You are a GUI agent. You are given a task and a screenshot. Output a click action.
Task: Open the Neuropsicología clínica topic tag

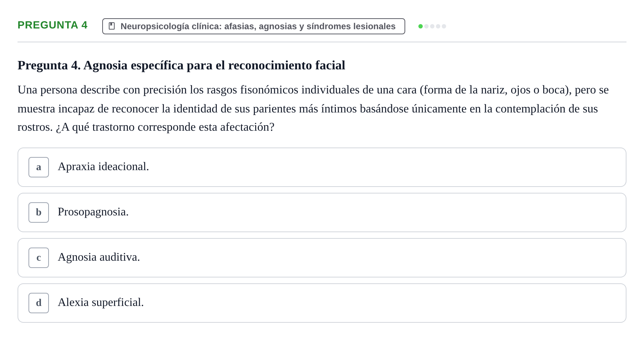[253, 26]
